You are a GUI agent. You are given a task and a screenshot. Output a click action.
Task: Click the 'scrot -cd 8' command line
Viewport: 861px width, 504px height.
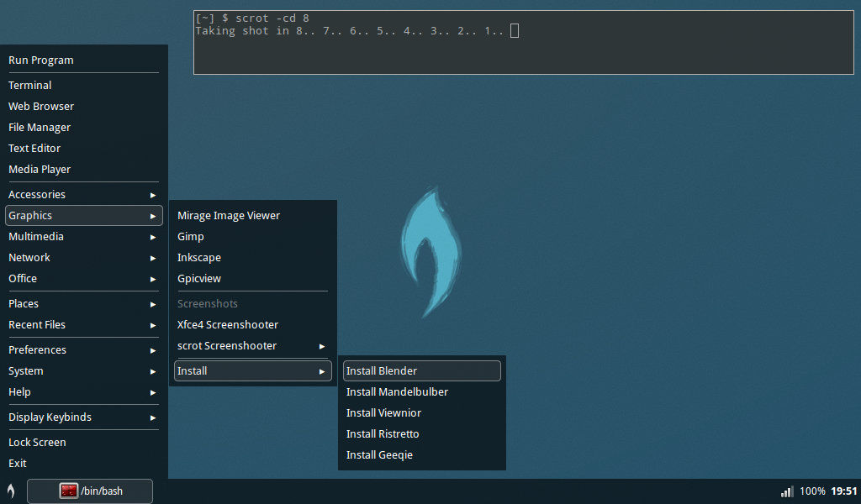point(272,18)
